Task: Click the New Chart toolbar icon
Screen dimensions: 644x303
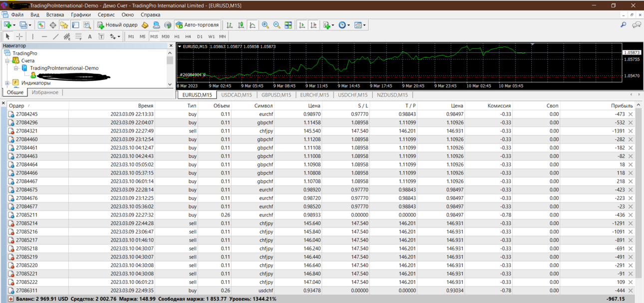Action: coord(7,24)
